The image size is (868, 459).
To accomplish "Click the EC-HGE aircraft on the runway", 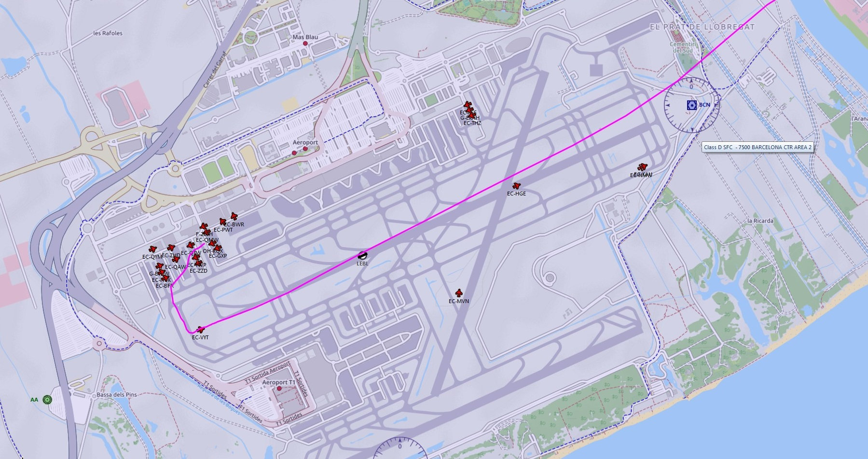I will [517, 186].
